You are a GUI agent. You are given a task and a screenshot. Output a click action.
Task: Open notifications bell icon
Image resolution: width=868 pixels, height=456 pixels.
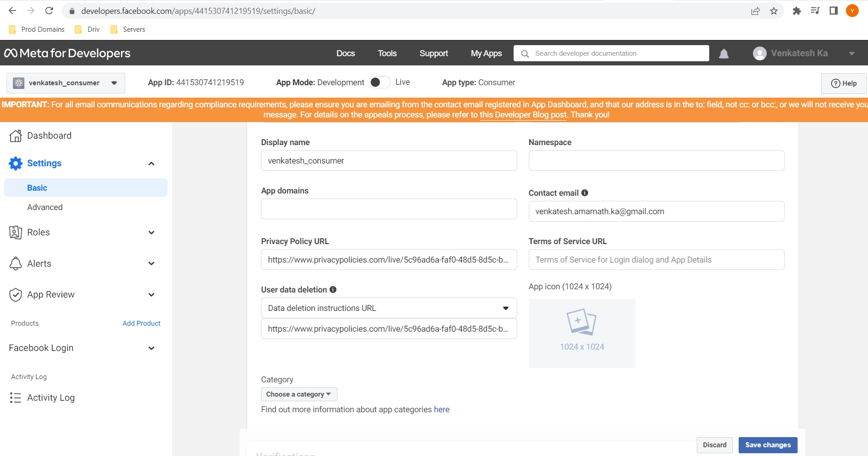pos(724,54)
